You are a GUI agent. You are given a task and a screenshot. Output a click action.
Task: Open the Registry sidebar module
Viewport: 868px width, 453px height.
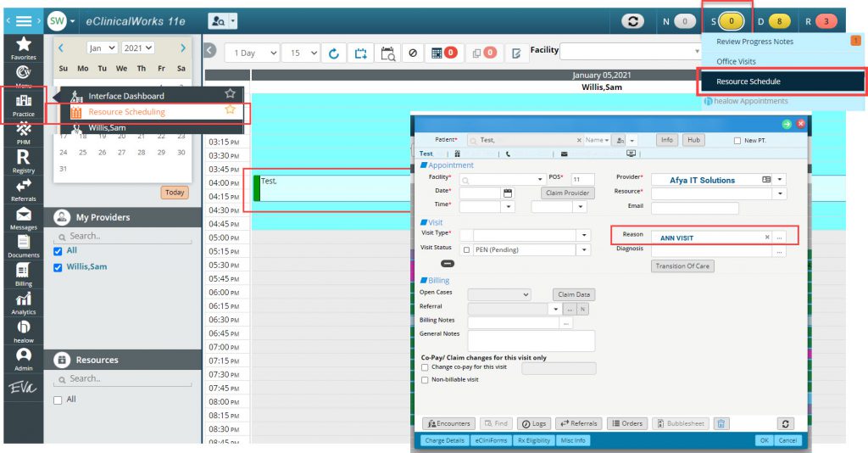(x=23, y=162)
